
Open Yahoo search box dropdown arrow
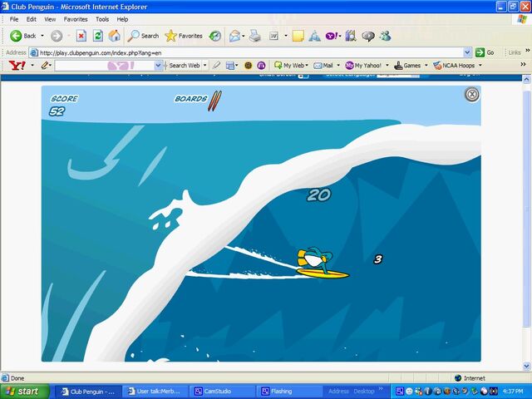tap(158, 66)
